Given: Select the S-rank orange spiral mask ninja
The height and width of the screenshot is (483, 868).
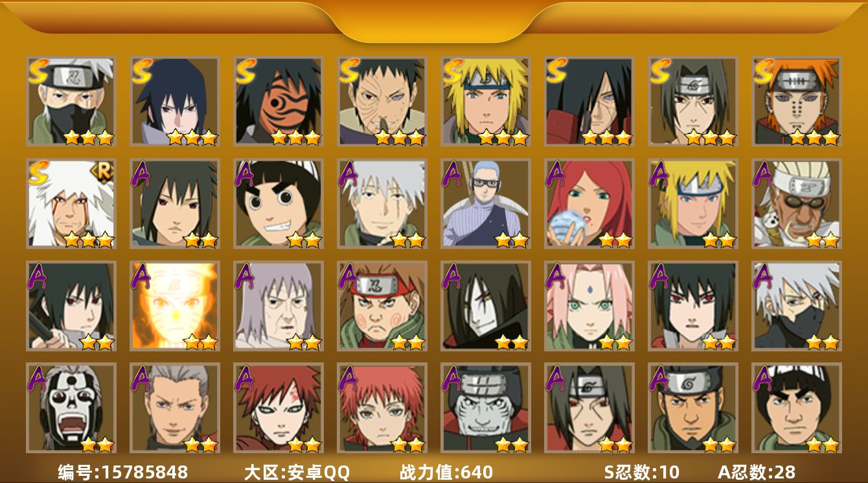Looking at the screenshot, I should [x=279, y=101].
